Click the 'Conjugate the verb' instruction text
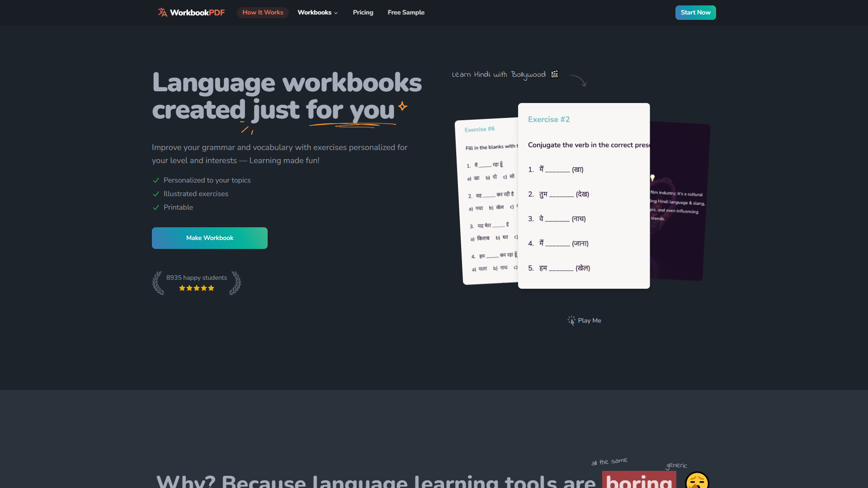Image resolution: width=868 pixels, height=488 pixels. [589, 145]
